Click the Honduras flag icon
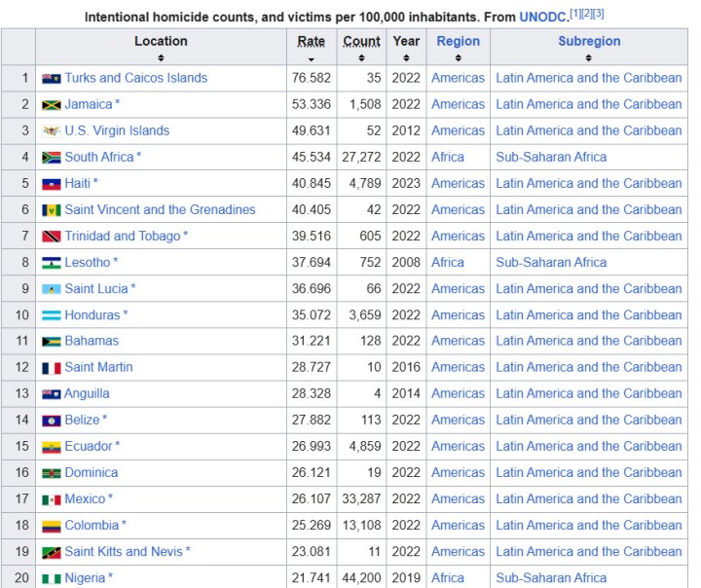The height and width of the screenshot is (588, 701). 52,315
